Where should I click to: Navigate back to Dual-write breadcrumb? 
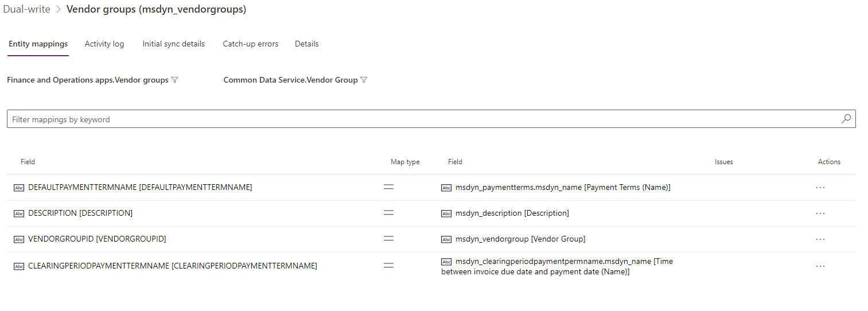point(26,10)
